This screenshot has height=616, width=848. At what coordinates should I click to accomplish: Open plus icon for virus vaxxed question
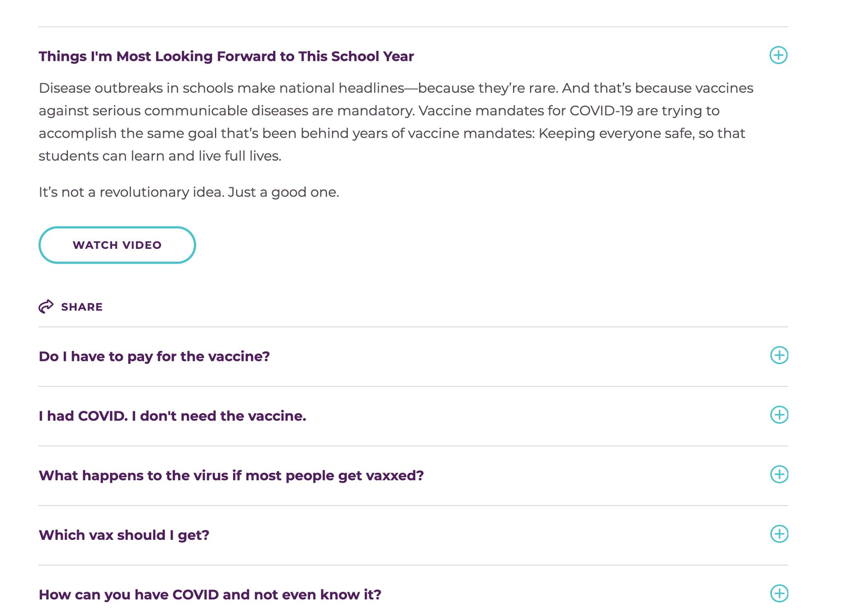[x=779, y=474]
